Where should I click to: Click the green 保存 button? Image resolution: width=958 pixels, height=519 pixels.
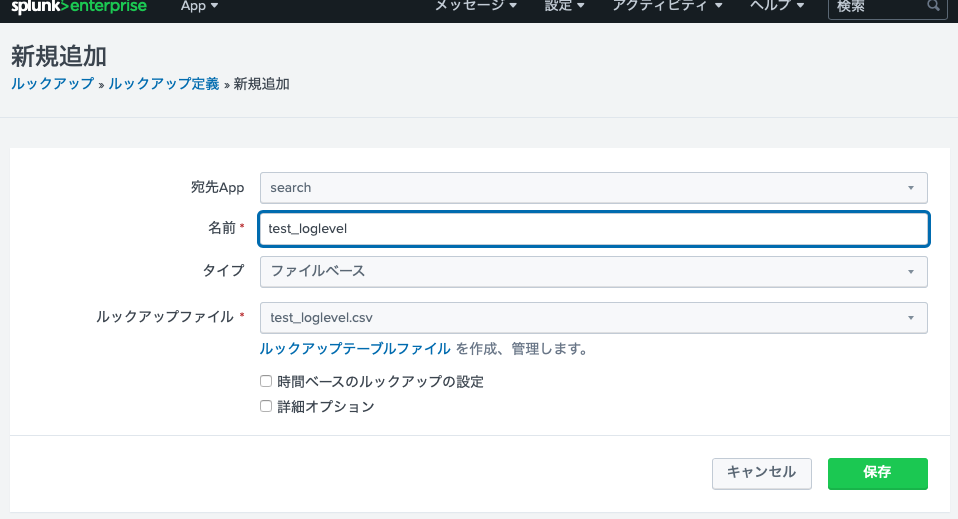tap(877, 474)
